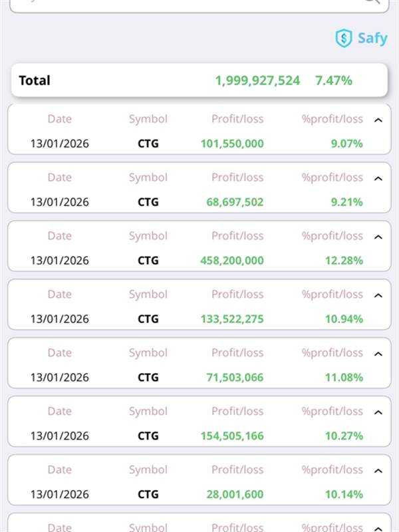
Task: Focus the search field at top
Action: [x=186, y=3]
